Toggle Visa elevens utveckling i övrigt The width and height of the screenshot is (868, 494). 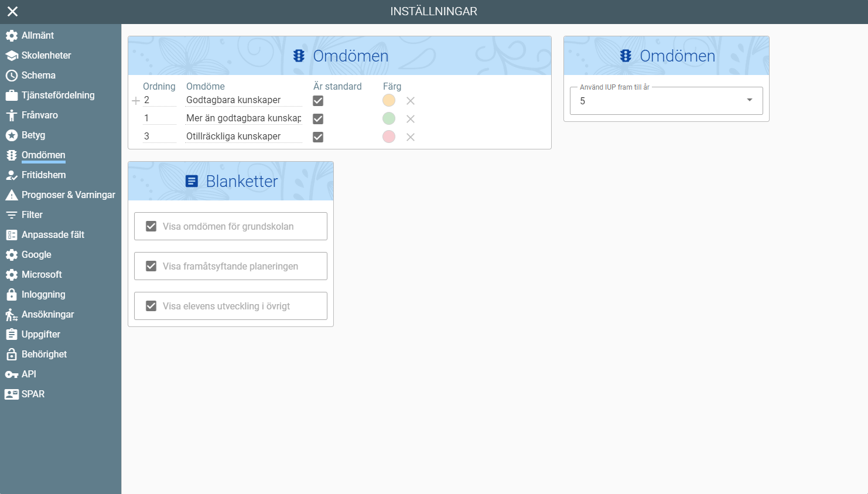click(x=151, y=306)
